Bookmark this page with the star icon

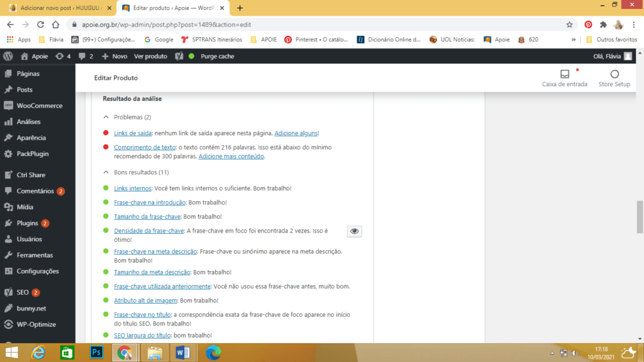tap(569, 25)
